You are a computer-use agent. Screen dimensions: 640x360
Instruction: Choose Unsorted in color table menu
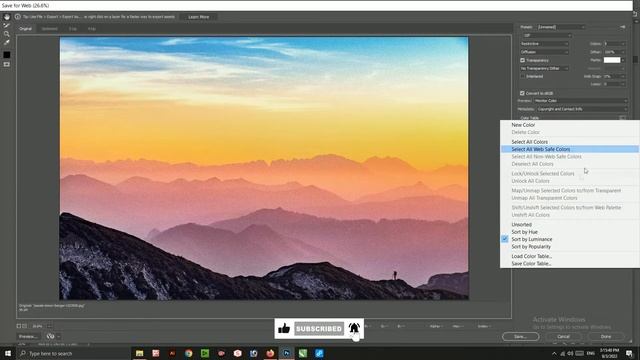pos(521,224)
